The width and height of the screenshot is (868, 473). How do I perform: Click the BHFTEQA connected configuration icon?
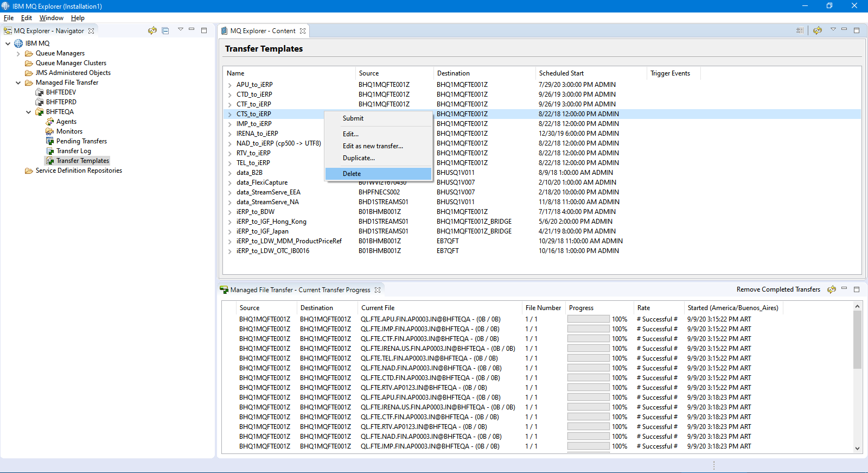[x=39, y=112]
